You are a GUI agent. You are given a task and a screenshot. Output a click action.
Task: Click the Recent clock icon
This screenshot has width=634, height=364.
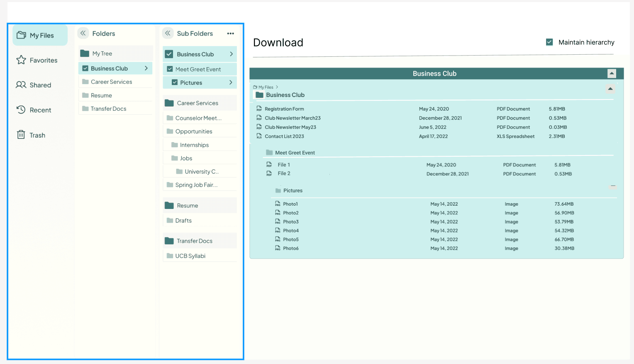pyautogui.click(x=21, y=110)
